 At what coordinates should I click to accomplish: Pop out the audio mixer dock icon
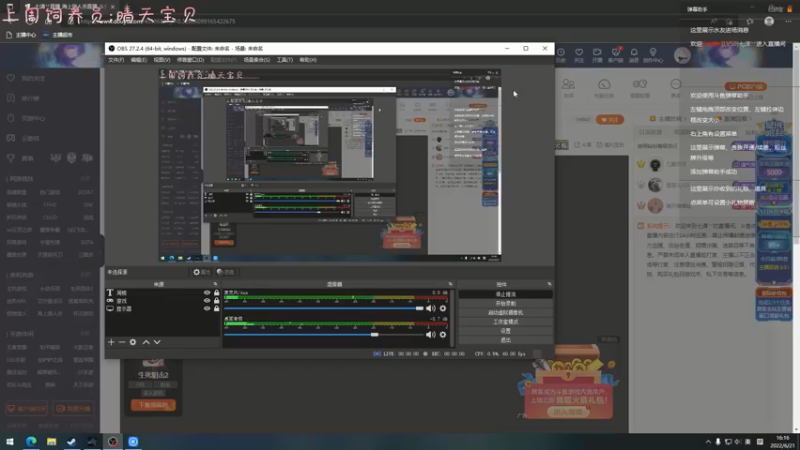450,284
